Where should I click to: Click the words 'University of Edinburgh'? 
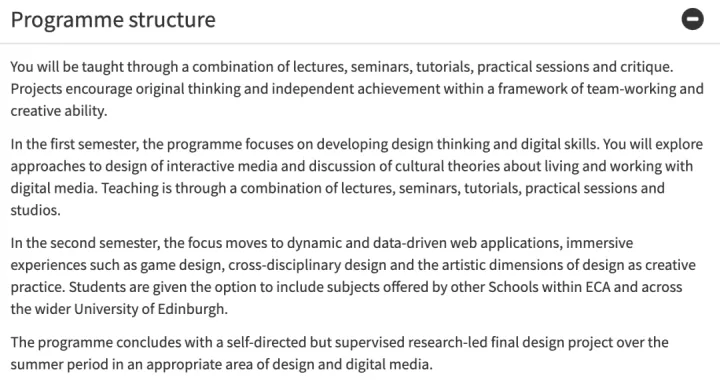click(150, 309)
